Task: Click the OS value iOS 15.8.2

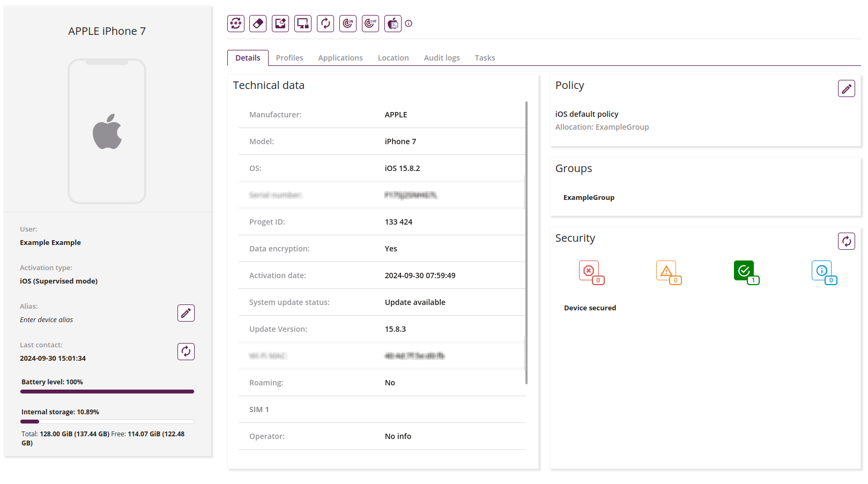Action: [x=402, y=168]
